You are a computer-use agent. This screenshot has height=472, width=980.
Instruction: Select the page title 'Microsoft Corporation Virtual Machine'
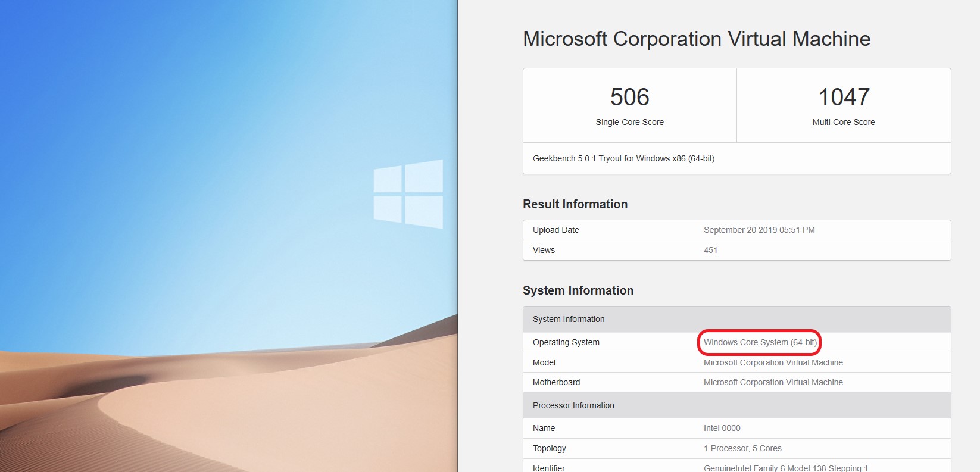coord(697,39)
